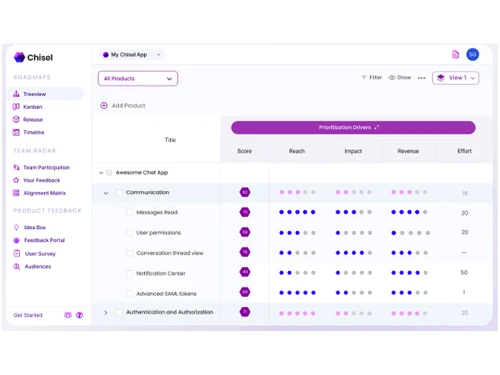The image size is (500, 375).
Task: Open the All Products dropdown
Action: click(138, 79)
